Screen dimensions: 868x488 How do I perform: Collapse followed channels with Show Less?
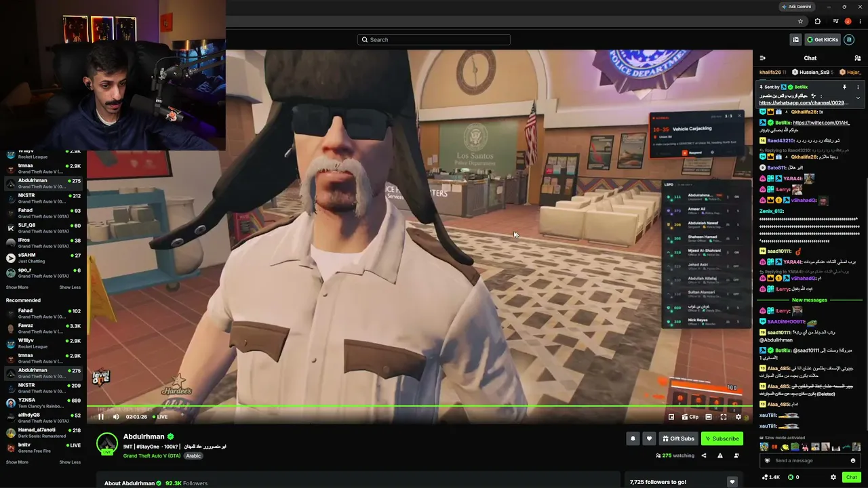70,287
